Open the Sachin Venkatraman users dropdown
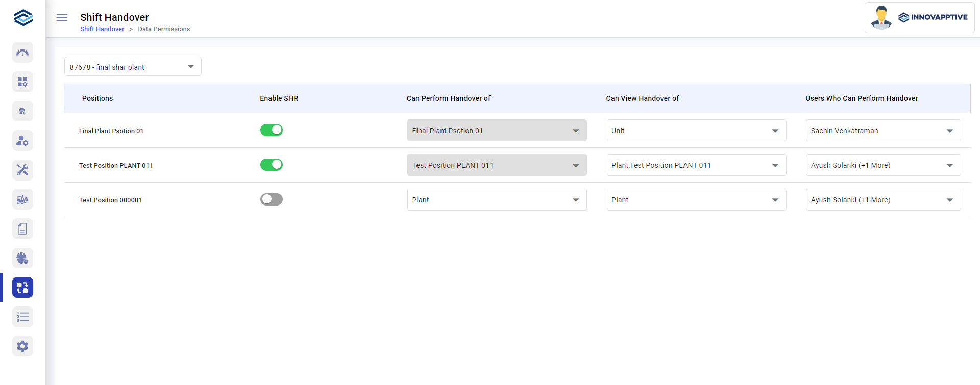Screen dimensions: 980x385 883,131
